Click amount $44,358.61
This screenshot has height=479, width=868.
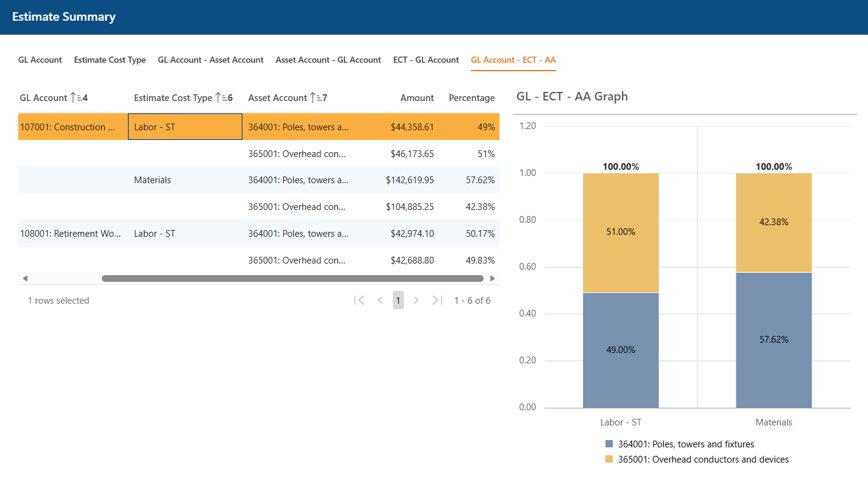(x=412, y=127)
